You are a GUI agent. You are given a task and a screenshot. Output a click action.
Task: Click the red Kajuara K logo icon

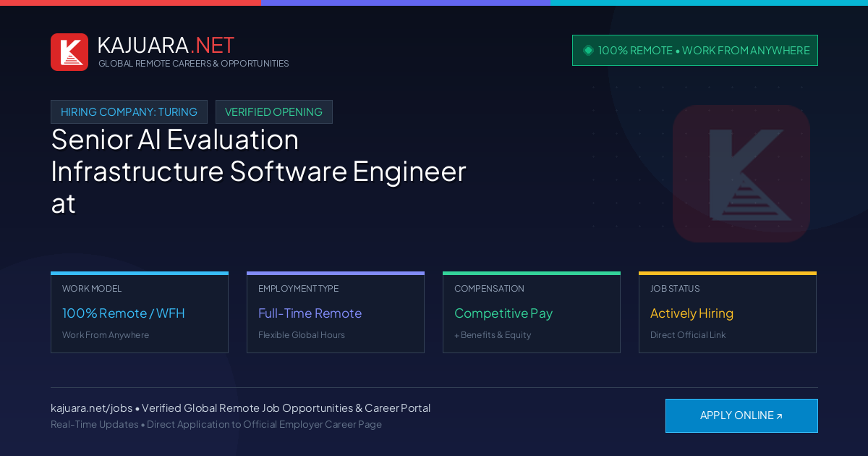[69, 52]
